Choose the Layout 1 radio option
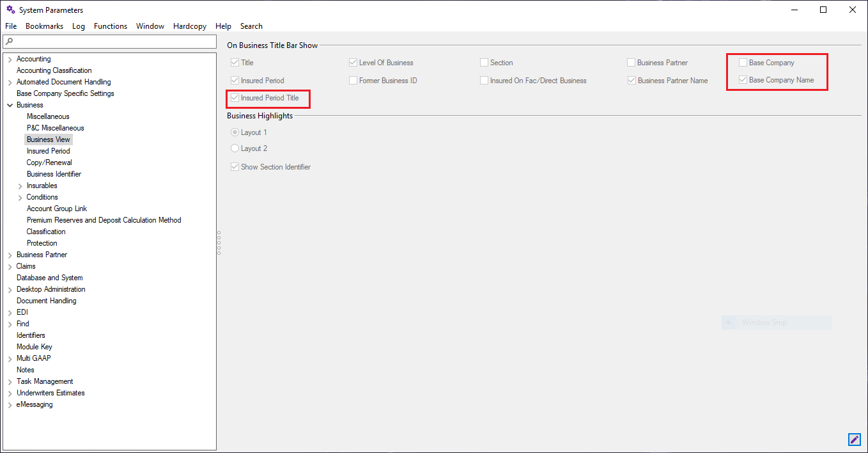This screenshot has height=453, width=868. tap(235, 132)
